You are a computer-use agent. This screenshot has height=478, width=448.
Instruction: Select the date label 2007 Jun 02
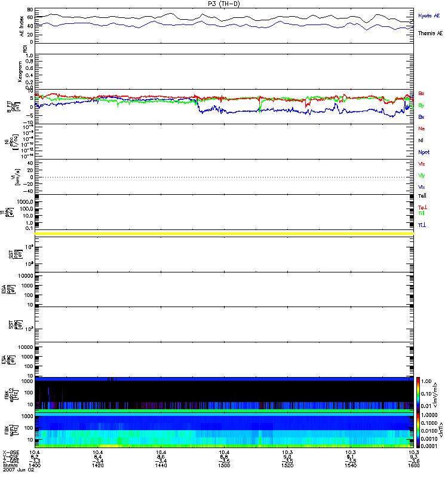(19, 470)
